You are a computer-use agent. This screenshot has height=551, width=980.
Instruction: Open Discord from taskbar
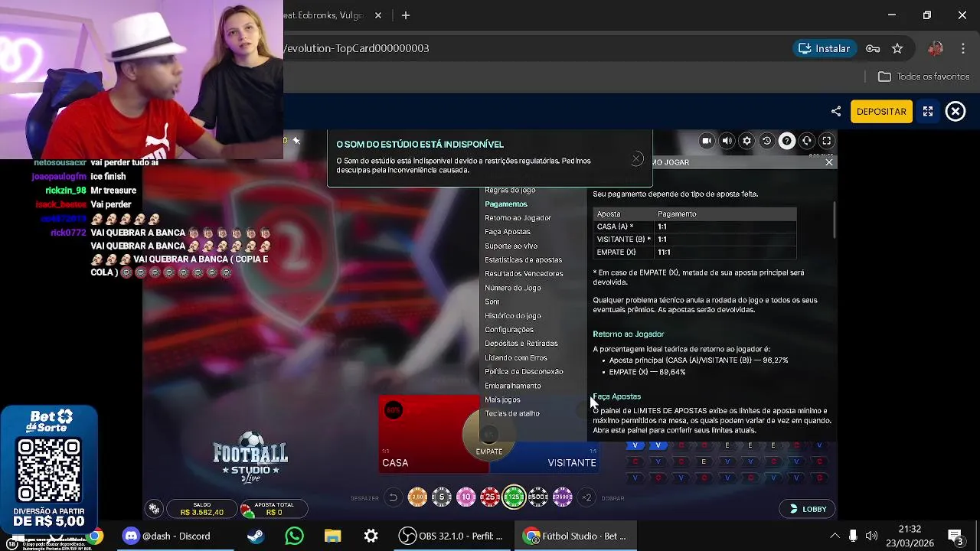click(x=167, y=536)
